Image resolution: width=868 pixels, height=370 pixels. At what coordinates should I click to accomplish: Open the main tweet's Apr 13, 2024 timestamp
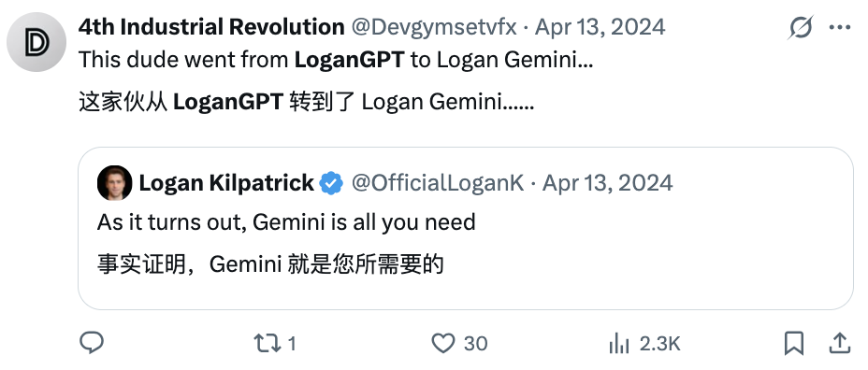(600, 26)
